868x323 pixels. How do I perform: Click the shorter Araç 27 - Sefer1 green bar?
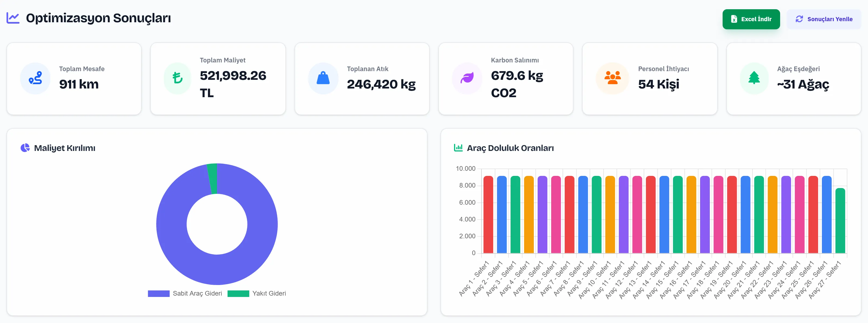coord(840,220)
